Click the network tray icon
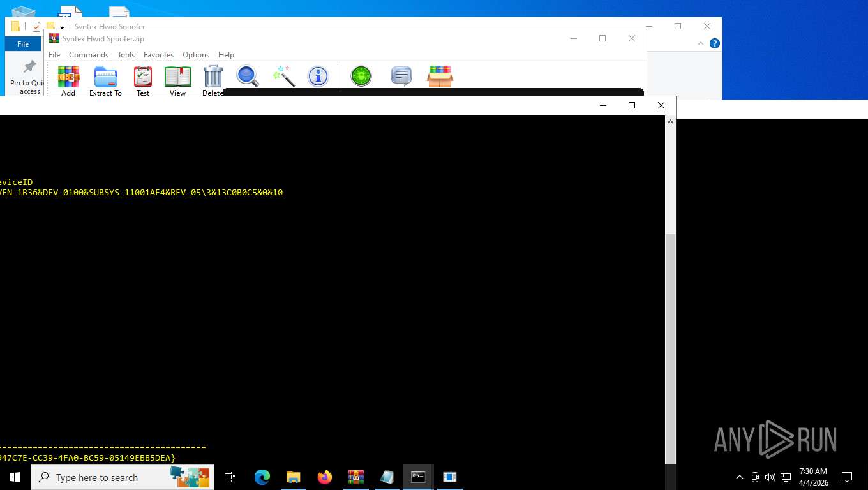The width and height of the screenshot is (868, 490). (786, 477)
